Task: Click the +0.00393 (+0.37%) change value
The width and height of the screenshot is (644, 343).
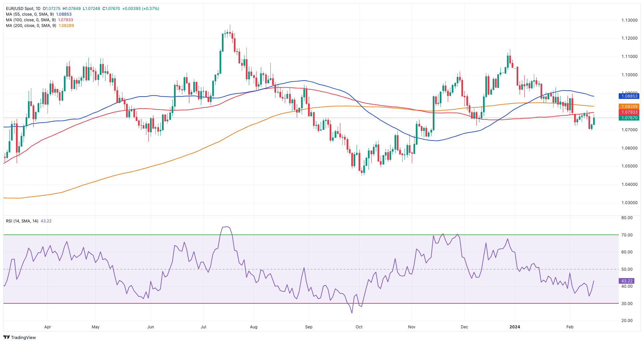Action: pos(141,9)
